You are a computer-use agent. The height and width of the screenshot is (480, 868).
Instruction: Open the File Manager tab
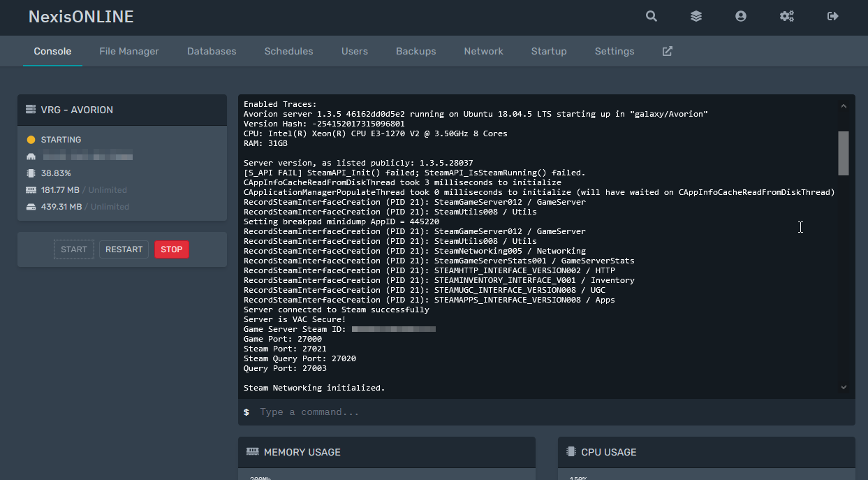point(129,51)
